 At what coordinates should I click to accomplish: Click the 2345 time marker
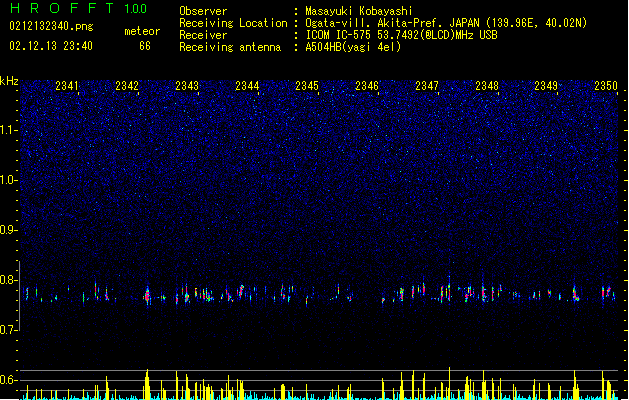[307, 85]
